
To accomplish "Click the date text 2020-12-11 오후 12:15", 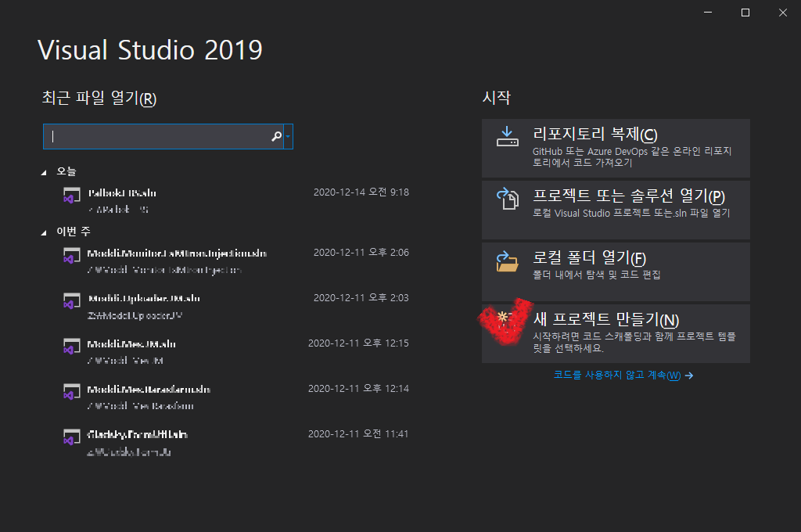I will 358,343.
